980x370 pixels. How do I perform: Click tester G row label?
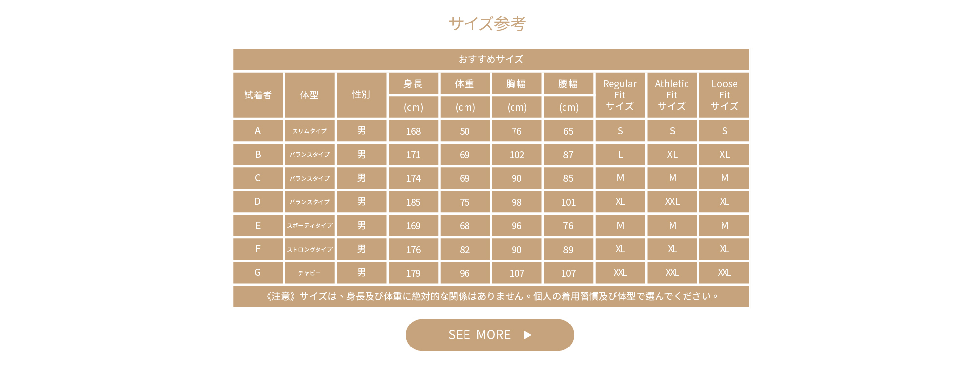258,273
